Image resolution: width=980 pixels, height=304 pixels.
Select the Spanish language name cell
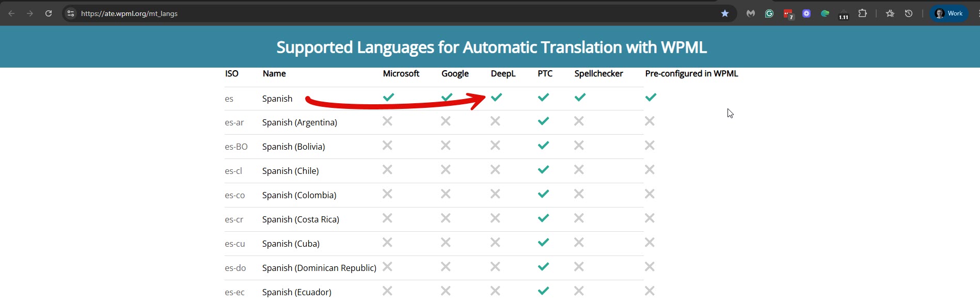[277, 99]
